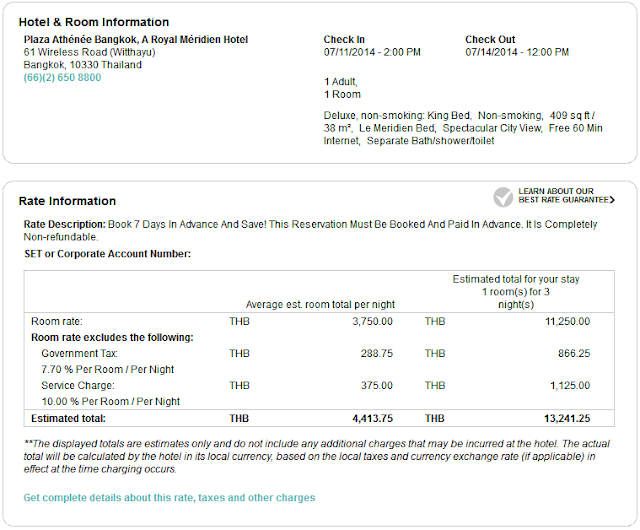Select the Hotel & Room Information heading

pos(94,22)
